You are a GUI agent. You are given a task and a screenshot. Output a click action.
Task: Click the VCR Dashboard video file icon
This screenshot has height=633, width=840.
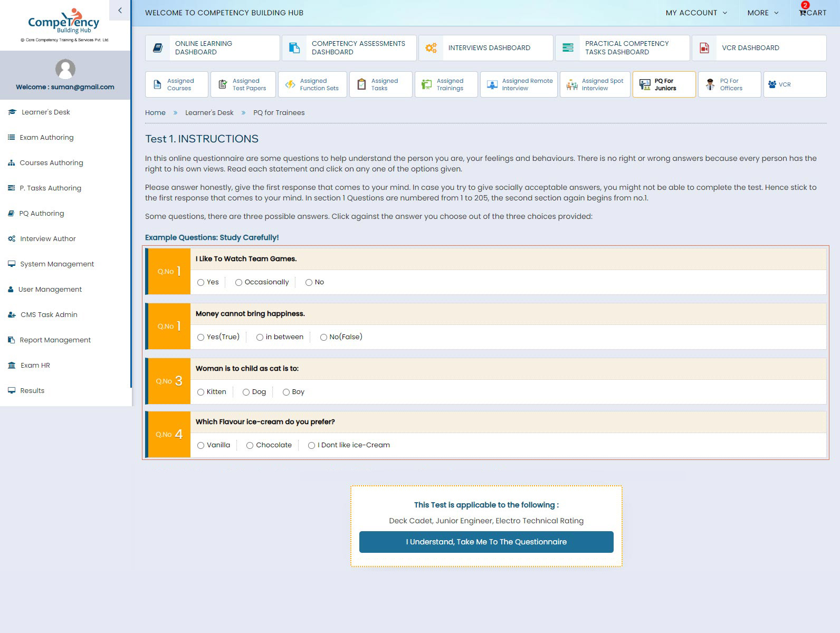click(x=704, y=48)
